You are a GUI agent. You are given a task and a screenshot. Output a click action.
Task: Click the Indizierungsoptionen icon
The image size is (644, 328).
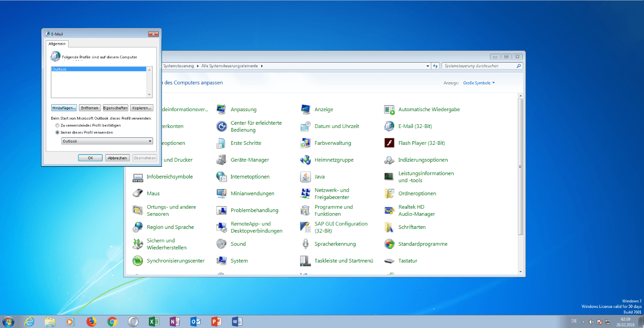point(389,160)
